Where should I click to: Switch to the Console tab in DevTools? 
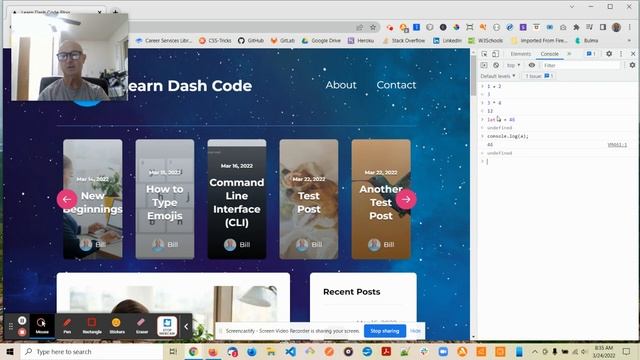pos(549,54)
